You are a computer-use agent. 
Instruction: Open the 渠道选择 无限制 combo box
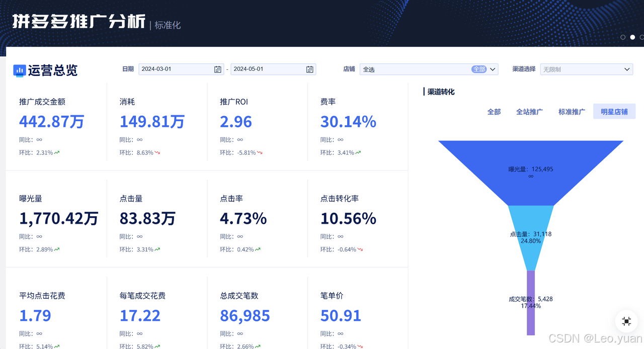click(586, 69)
